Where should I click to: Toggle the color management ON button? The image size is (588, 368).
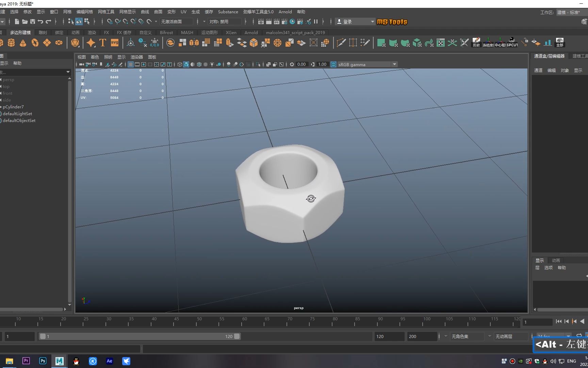333,64
